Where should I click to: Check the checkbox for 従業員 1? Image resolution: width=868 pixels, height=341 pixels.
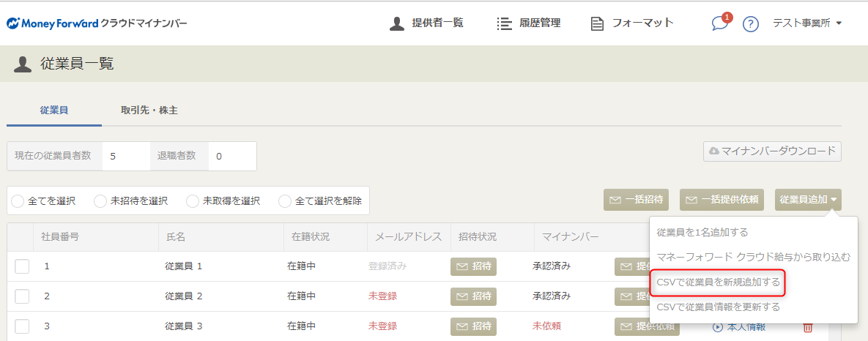click(21, 266)
